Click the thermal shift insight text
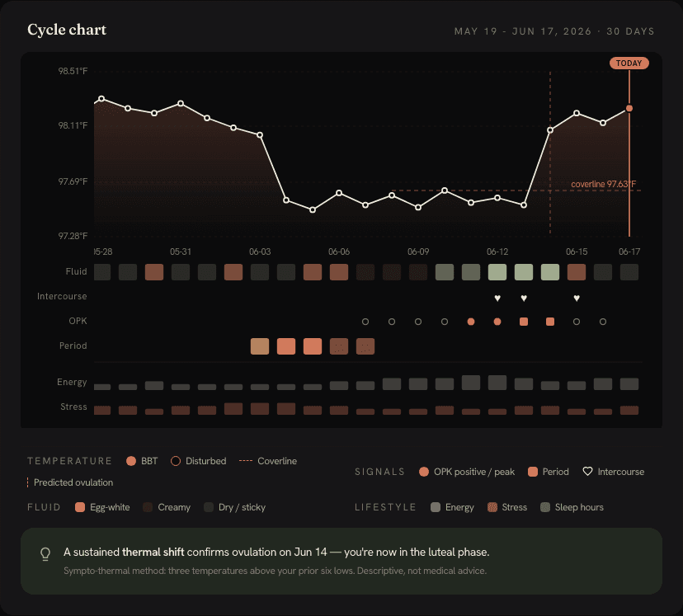 click(x=276, y=552)
